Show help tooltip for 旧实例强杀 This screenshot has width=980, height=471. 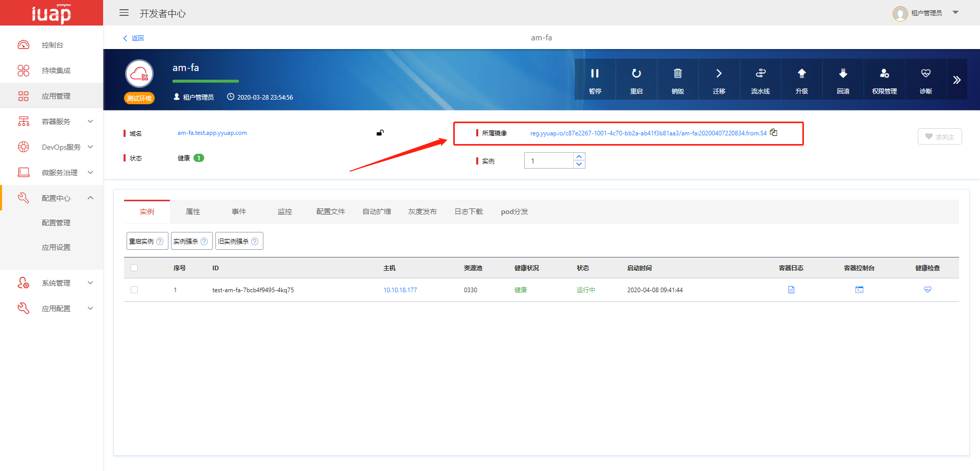pos(255,241)
